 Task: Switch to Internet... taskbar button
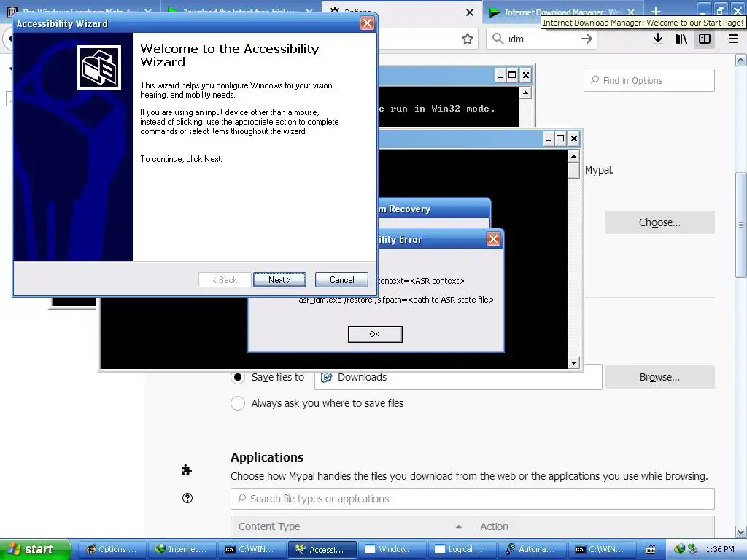(182, 550)
